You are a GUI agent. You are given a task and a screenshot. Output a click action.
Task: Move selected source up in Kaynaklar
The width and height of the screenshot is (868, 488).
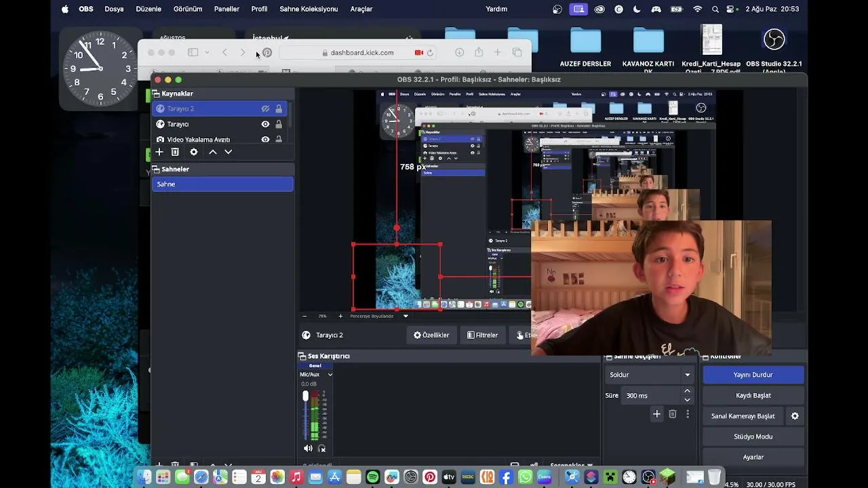[x=213, y=152]
